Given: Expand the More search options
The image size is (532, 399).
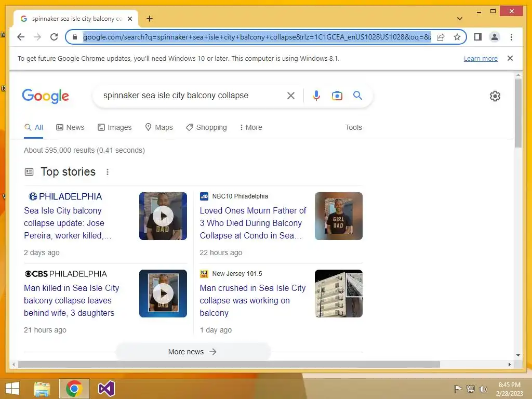Looking at the screenshot, I should (251, 127).
